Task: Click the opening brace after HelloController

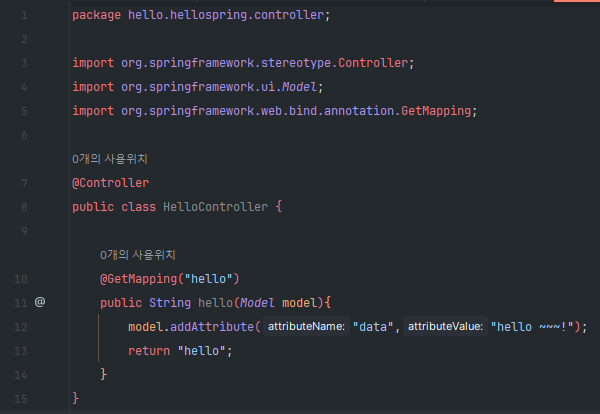Action: 279,207
